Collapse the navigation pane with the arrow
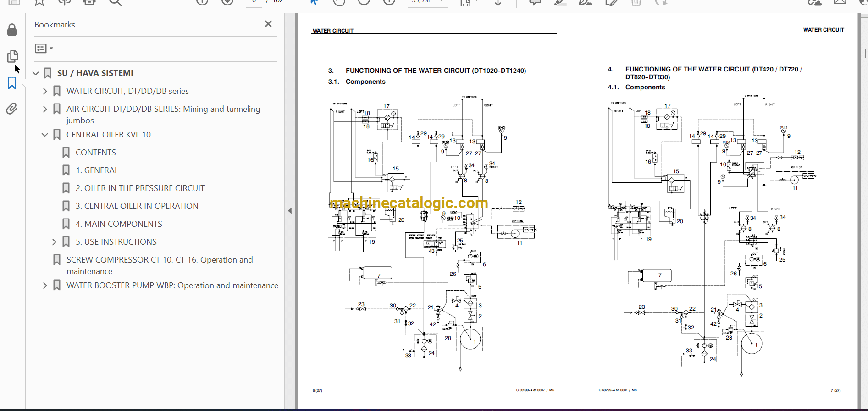This screenshot has width=868, height=411. pos(290,211)
